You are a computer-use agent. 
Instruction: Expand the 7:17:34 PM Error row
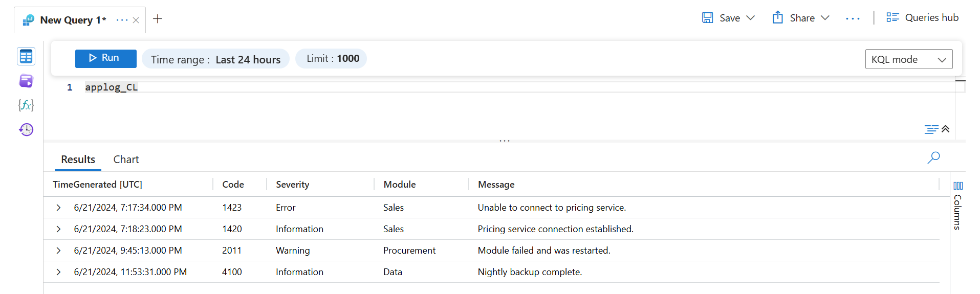click(58, 208)
